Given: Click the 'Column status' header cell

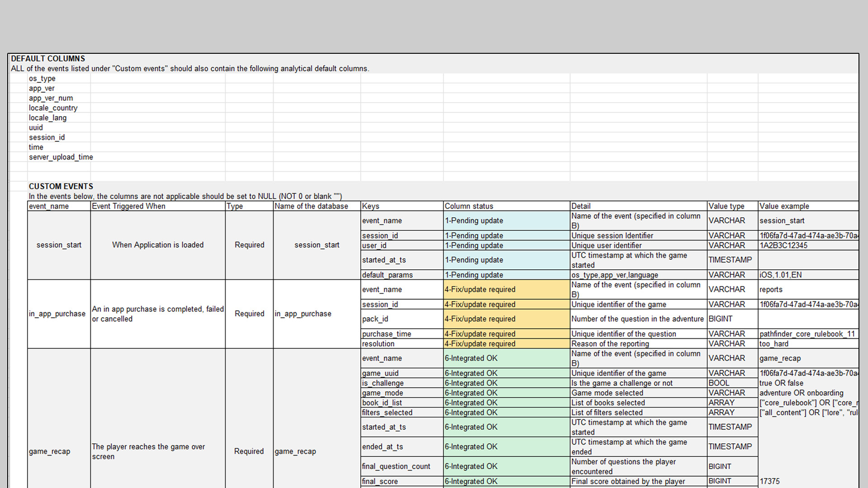Looking at the screenshot, I should (x=506, y=206).
